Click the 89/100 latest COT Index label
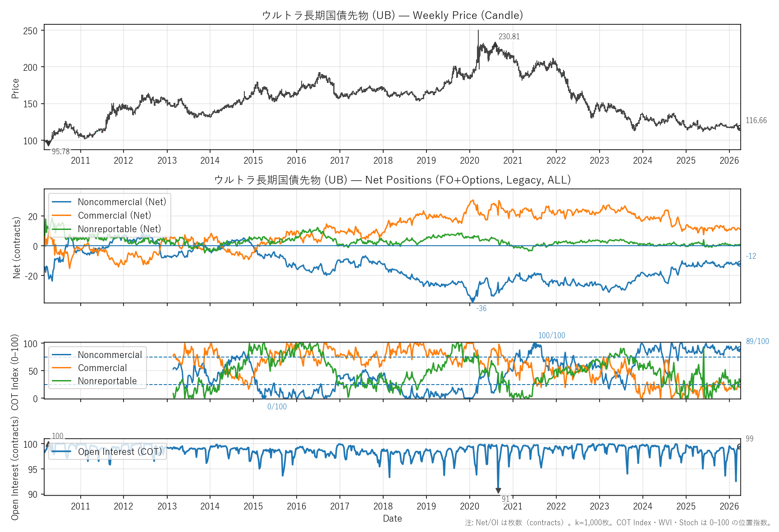The image size is (779, 532). pos(757,341)
